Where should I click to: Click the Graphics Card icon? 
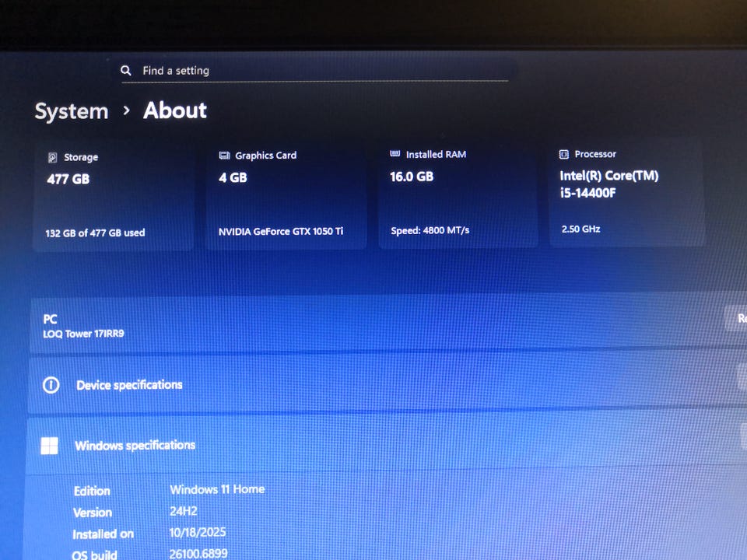[224, 156]
